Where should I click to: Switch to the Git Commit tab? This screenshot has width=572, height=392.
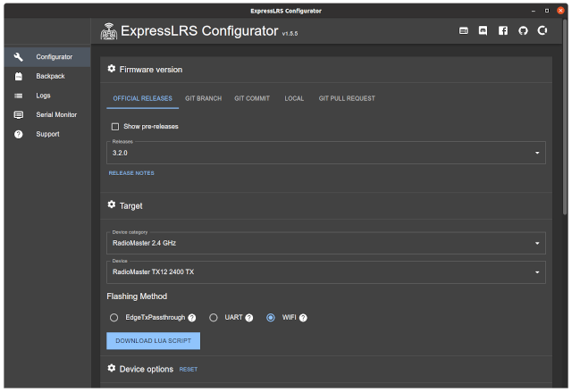coord(252,98)
